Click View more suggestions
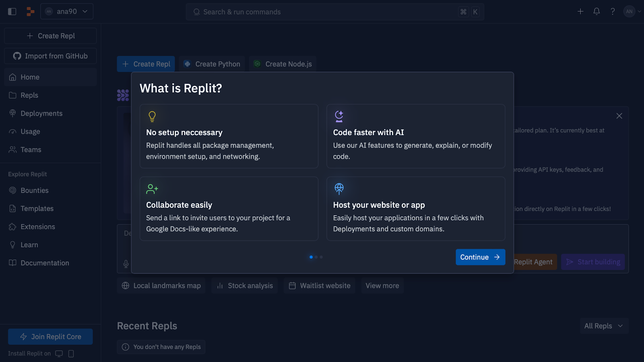Screen dimensions: 644x362 tap(382, 286)
